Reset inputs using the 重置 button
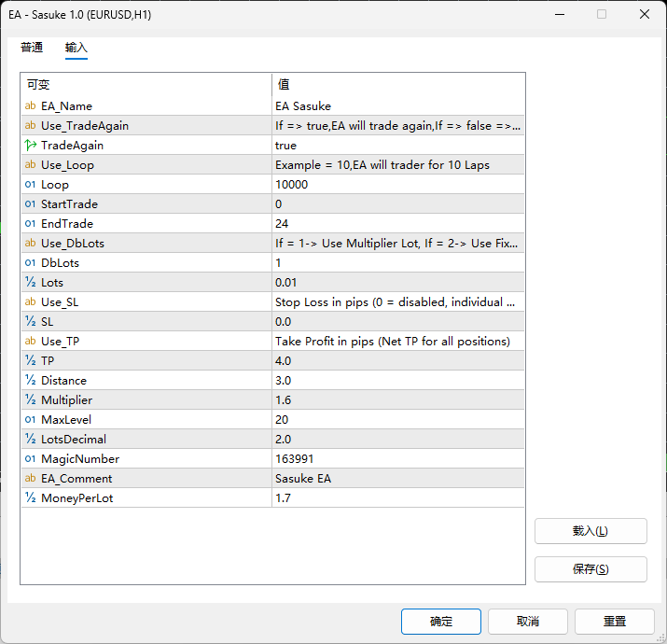This screenshot has height=644, width=667. (x=614, y=622)
